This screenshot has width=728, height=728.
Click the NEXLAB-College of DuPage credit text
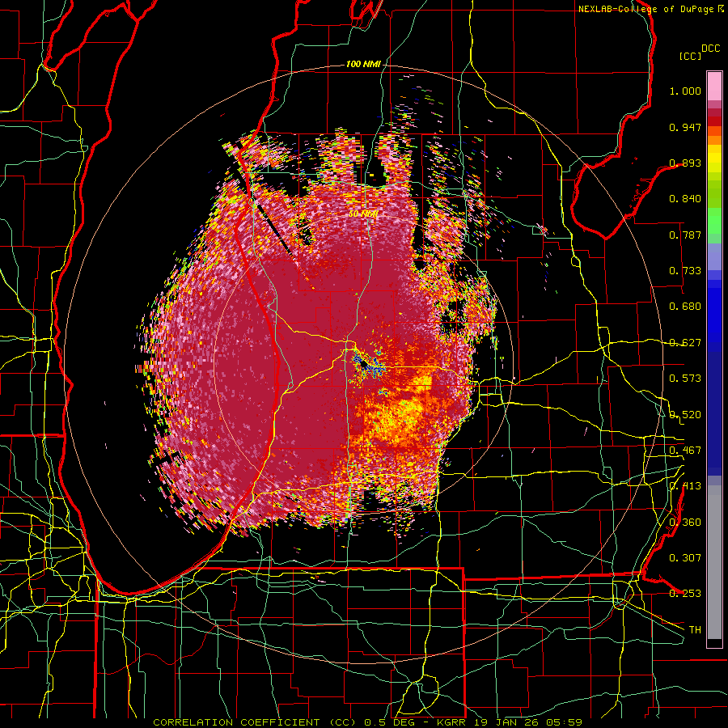645,9
